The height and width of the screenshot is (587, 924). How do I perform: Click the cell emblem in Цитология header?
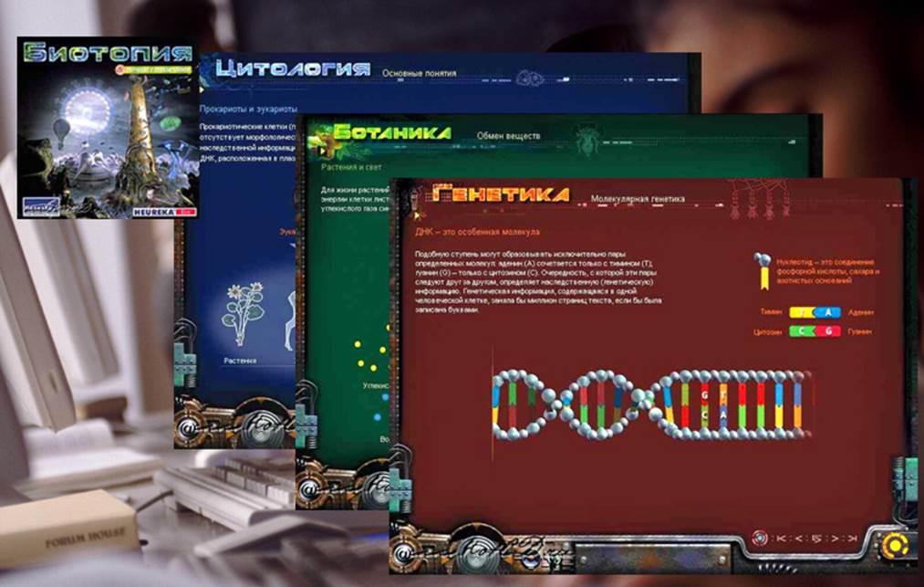click(x=530, y=78)
